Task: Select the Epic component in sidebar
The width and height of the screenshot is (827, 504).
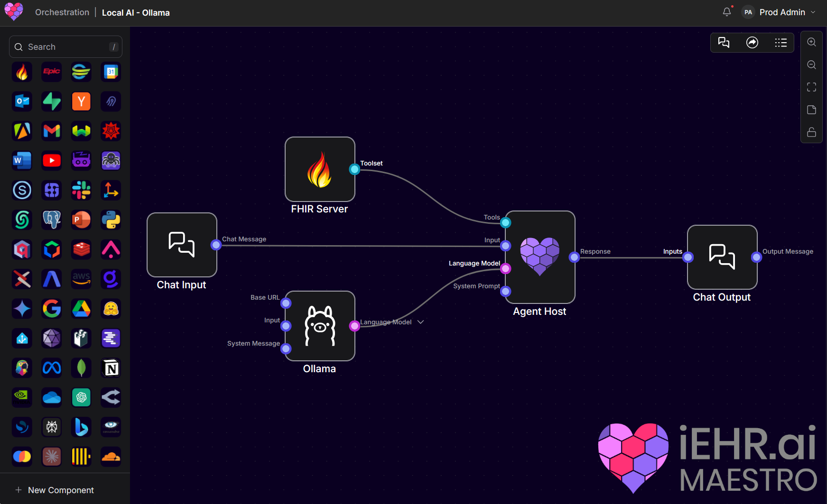Action: tap(52, 72)
